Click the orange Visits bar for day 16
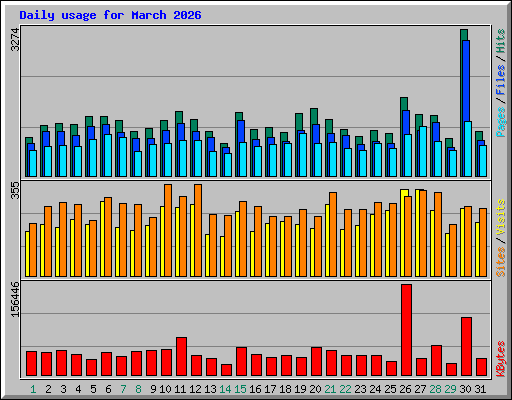This screenshot has width=512, height=400. (258, 241)
